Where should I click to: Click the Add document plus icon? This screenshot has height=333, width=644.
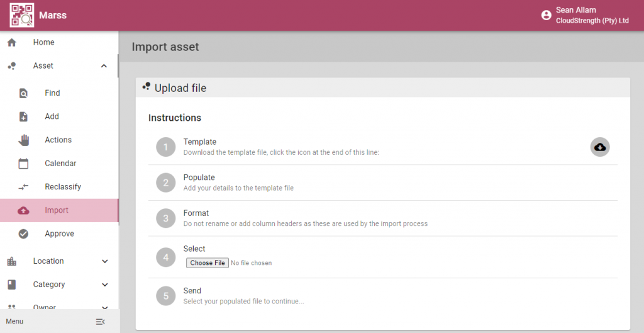pos(23,116)
